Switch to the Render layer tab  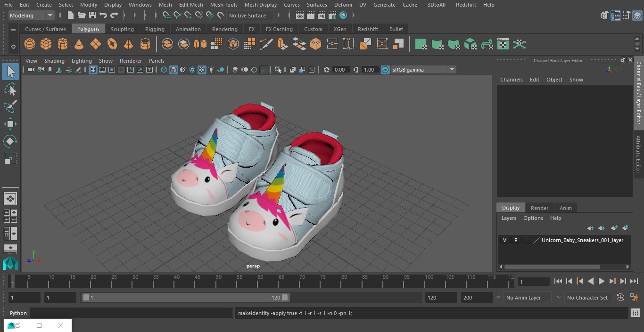[539, 208]
